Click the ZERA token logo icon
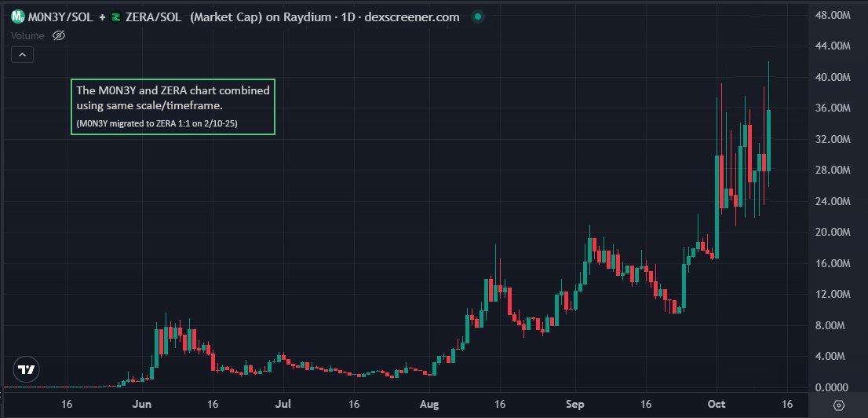This screenshot has width=868, height=418. pyautogui.click(x=116, y=17)
